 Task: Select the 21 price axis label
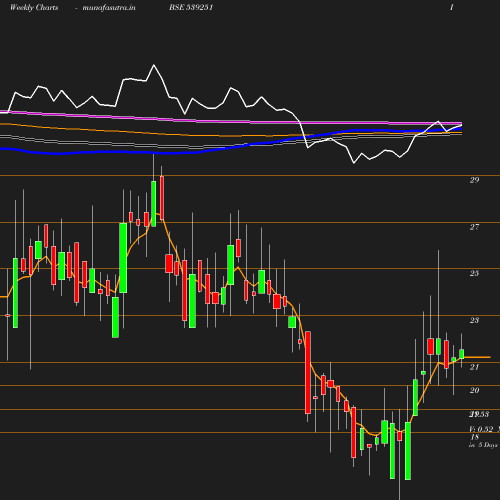pos(474,367)
